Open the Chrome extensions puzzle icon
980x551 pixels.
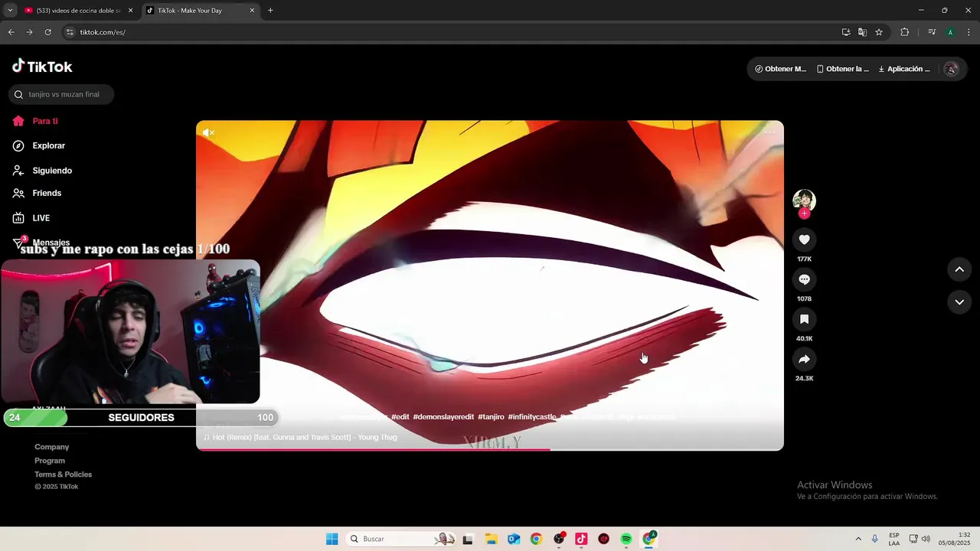(x=904, y=32)
